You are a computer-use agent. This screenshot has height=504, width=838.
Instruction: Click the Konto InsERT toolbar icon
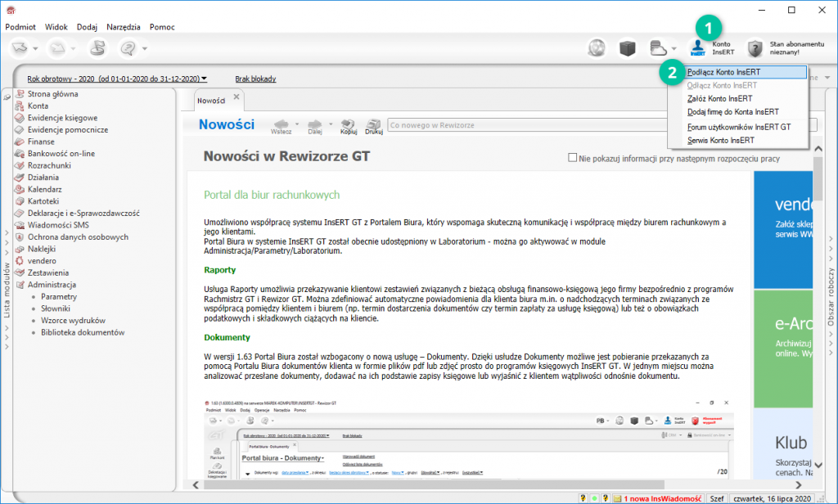point(697,48)
